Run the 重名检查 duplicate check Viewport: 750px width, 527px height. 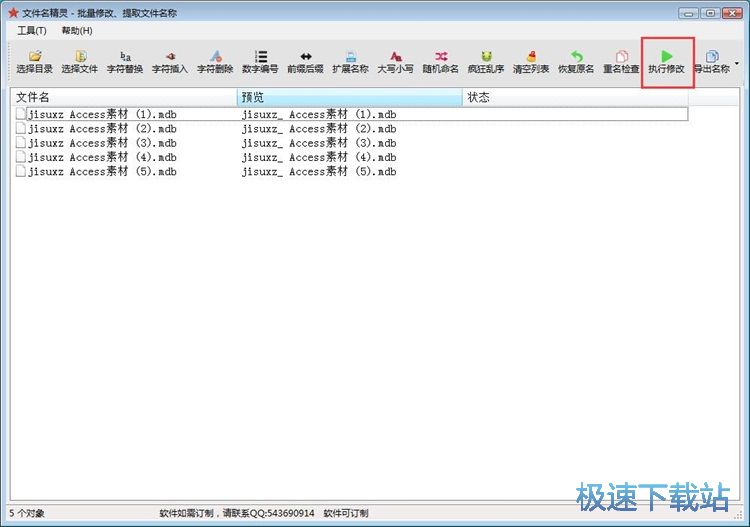tap(621, 62)
